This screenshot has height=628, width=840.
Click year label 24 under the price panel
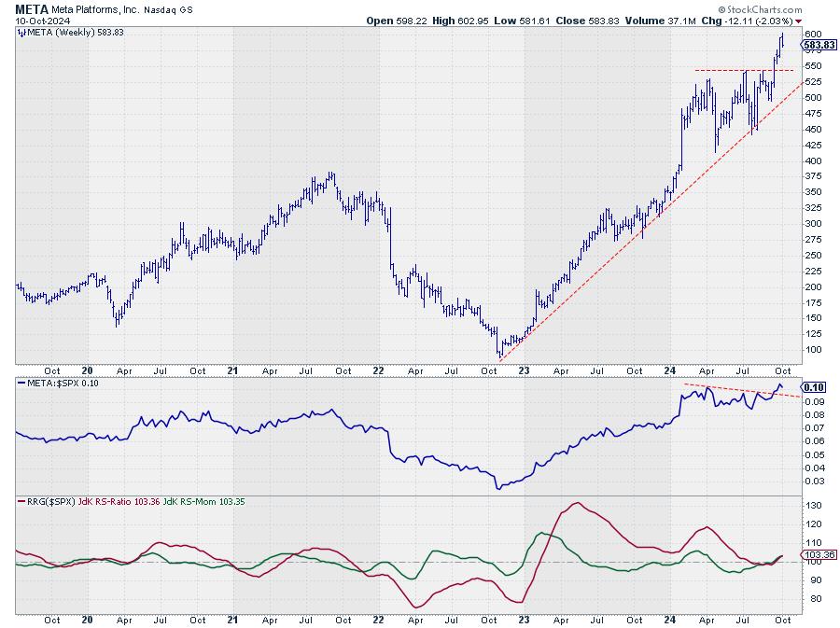pyautogui.click(x=669, y=370)
